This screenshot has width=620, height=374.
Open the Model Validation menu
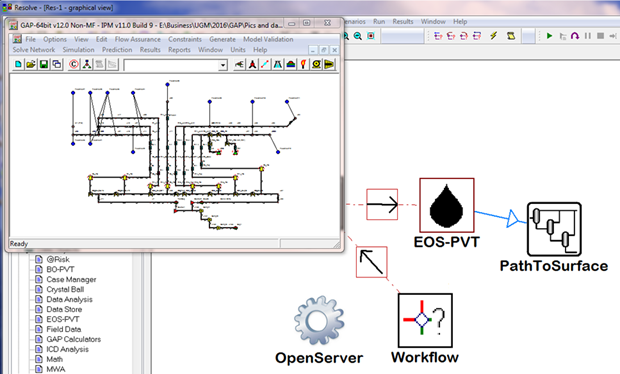(268, 39)
